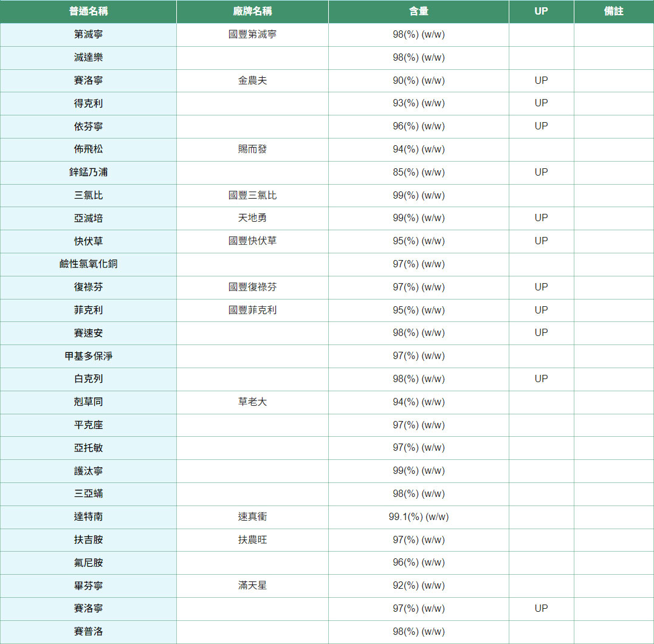Click the 99.1(%) (w/w) content value
This screenshot has height=644, width=654.
coord(418,517)
